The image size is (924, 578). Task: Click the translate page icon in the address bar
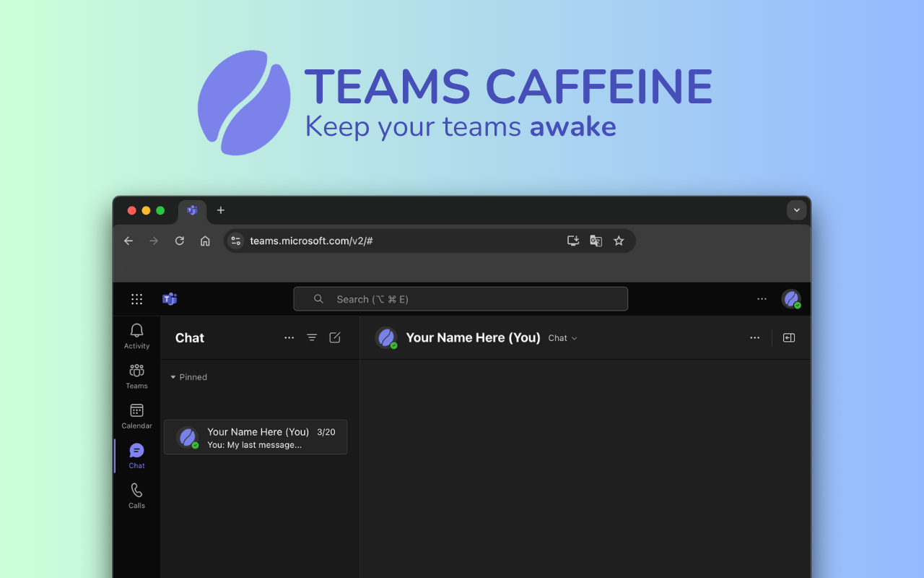click(x=596, y=241)
